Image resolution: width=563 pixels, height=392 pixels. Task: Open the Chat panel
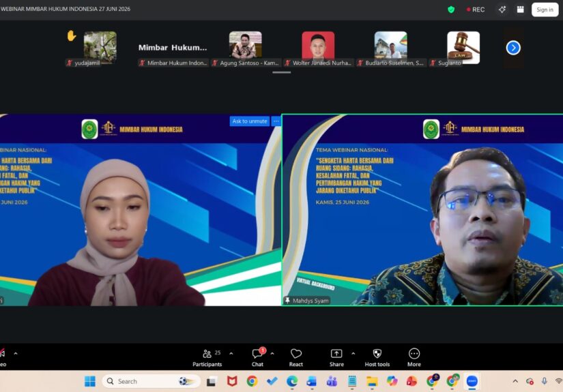point(257,357)
